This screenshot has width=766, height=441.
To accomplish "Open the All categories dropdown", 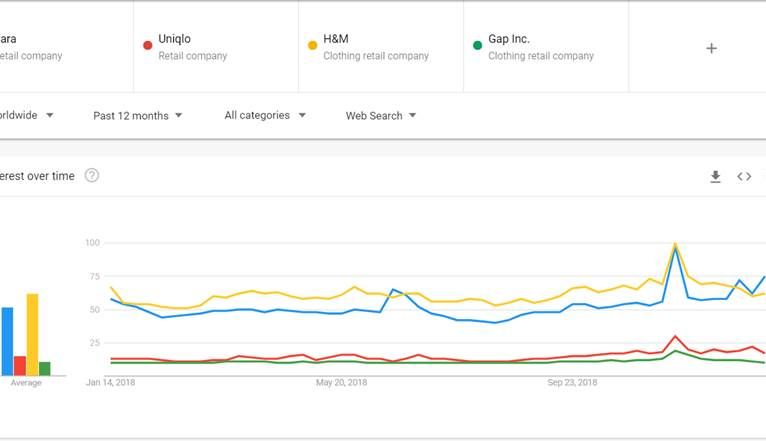I will tap(265, 116).
